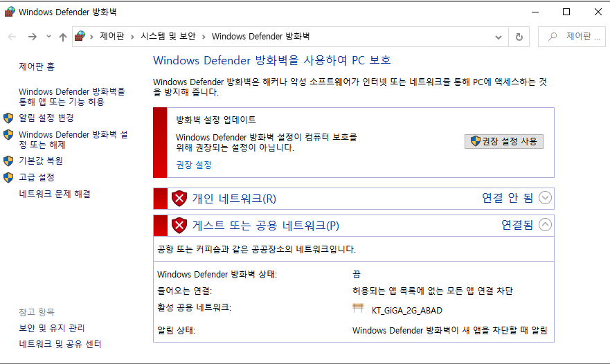Click the 권장 설정 사용 button
This screenshot has height=364, width=610.
pos(504,141)
